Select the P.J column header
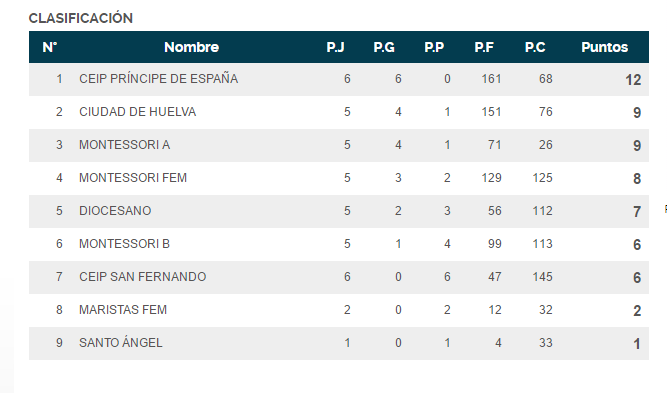Viewport: 667px width, 393px height. (335, 47)
